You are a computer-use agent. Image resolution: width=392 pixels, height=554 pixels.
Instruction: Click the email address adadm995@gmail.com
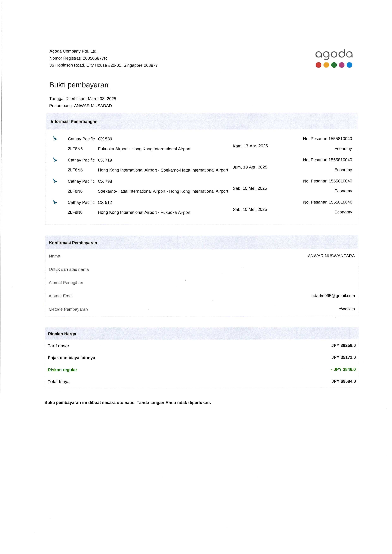[333, 296]
